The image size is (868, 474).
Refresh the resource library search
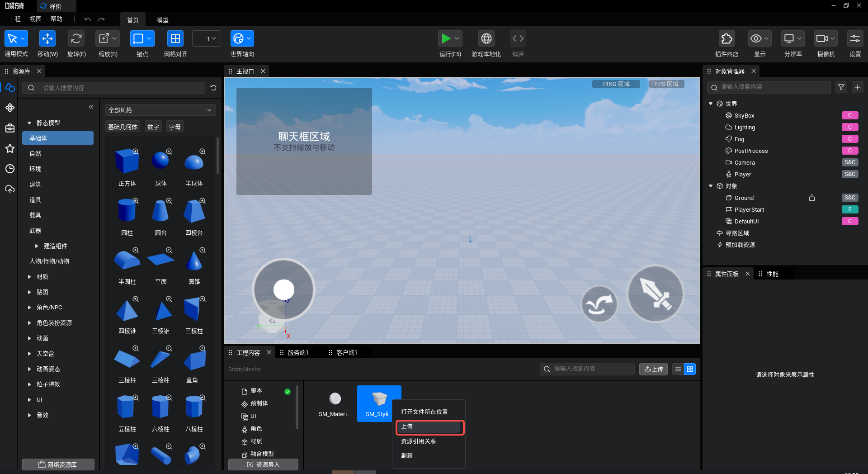click(213, 88)
